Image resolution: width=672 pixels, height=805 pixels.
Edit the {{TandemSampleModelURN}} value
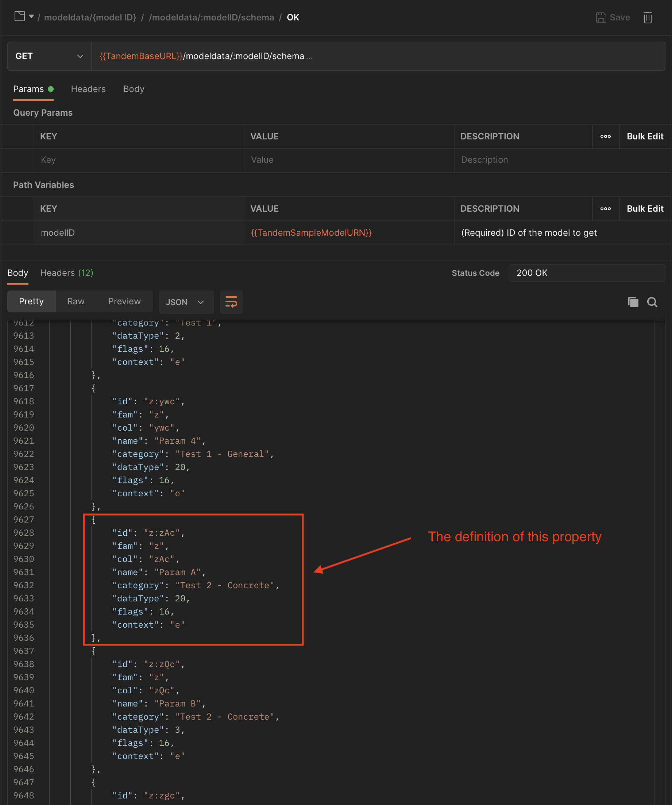click(311, 233)
